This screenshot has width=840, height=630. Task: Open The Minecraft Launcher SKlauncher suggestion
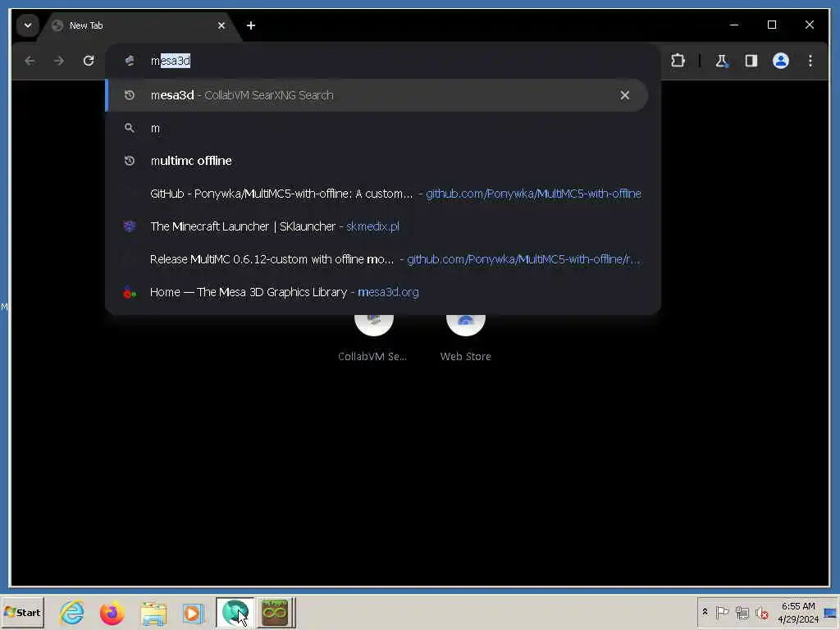tap(377, 226)
